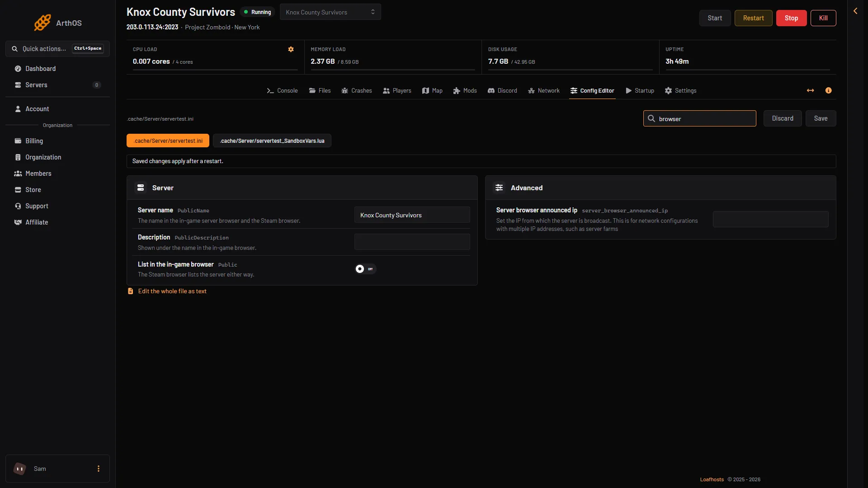The image size is (868, 488).
Task: Go to Billing in the sidebar
Action: click(x=57, y=141)
